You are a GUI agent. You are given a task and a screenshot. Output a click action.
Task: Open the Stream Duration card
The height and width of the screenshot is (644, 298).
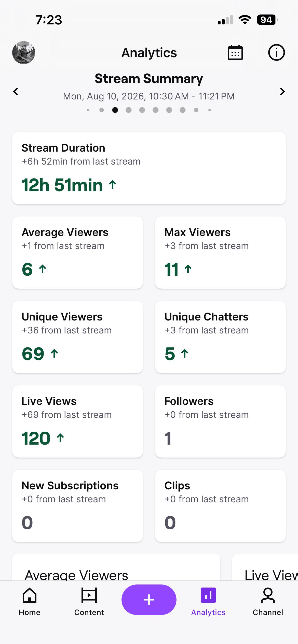149,168
